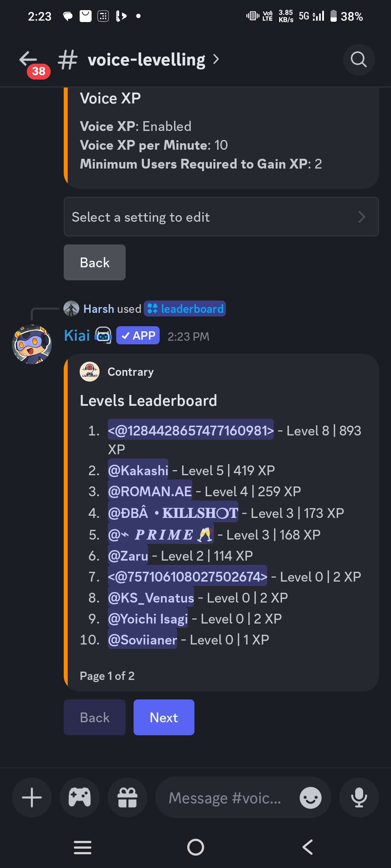This screenshot has height=868, width=391.
Task: Tap the Android home circle button
Action: point(195,847)
